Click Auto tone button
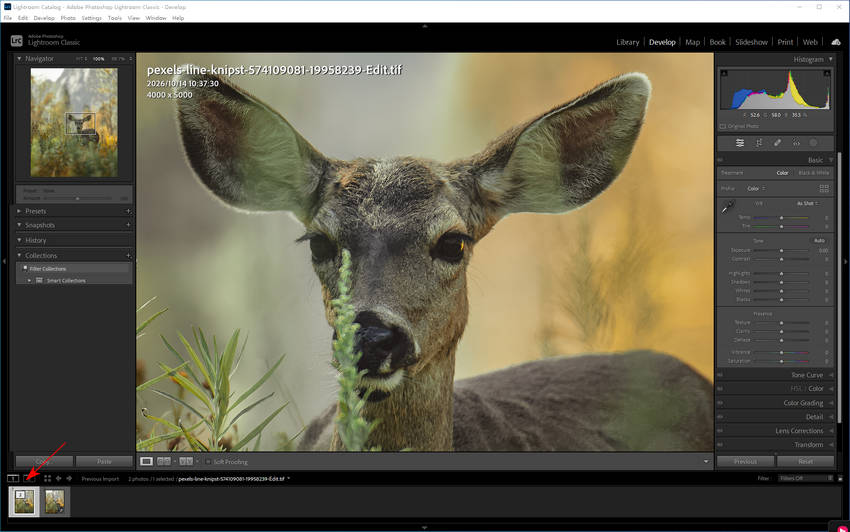The image size is (850, 532). (819, 240)
